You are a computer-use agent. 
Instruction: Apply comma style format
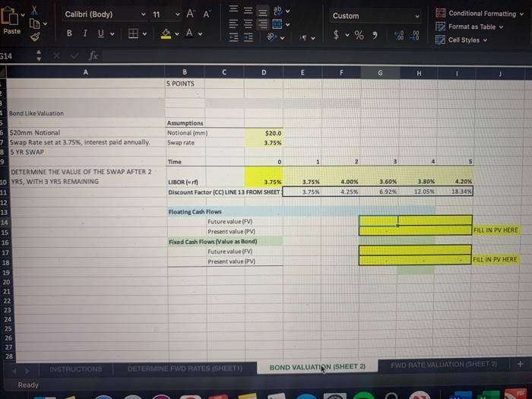pyautogui.click(x=375, y=35)
